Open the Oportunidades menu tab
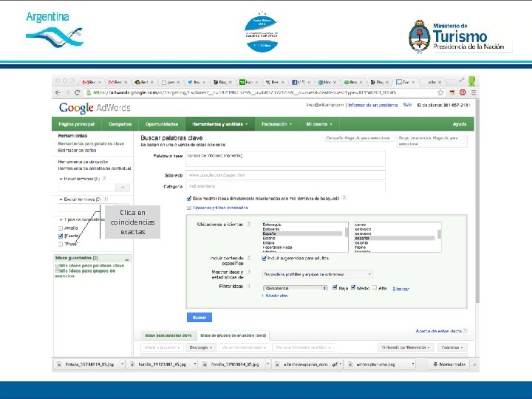 (x=162, y=124)
